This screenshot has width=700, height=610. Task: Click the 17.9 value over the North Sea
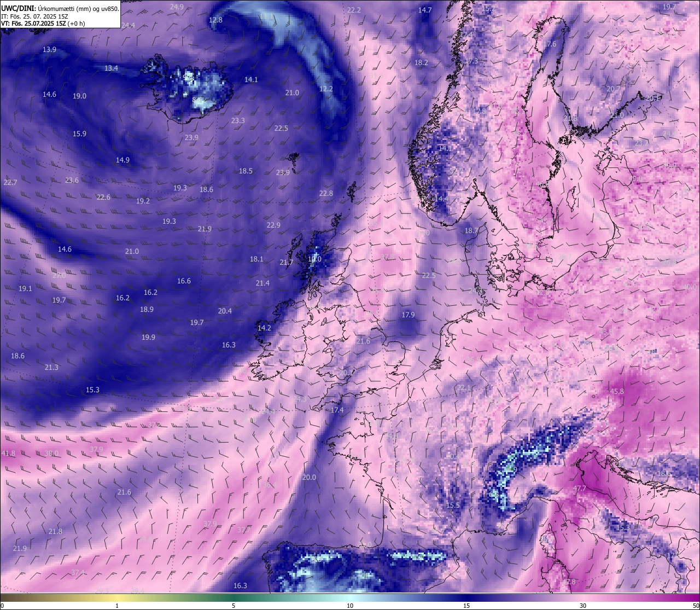pos(408,315)
